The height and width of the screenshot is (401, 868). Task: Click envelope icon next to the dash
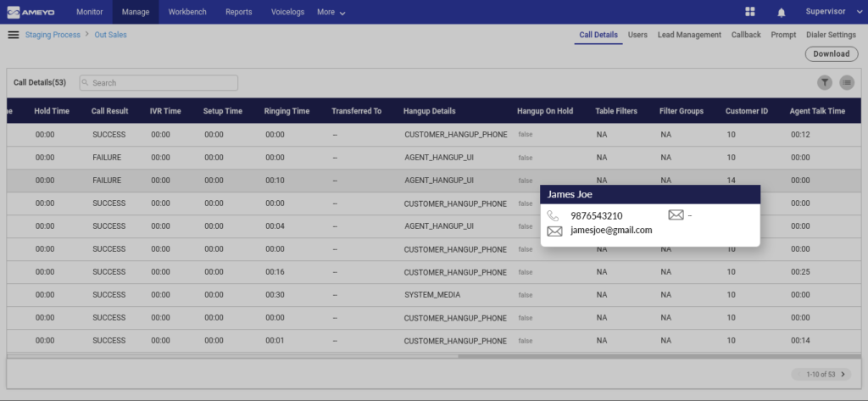[x=676, y=214]
